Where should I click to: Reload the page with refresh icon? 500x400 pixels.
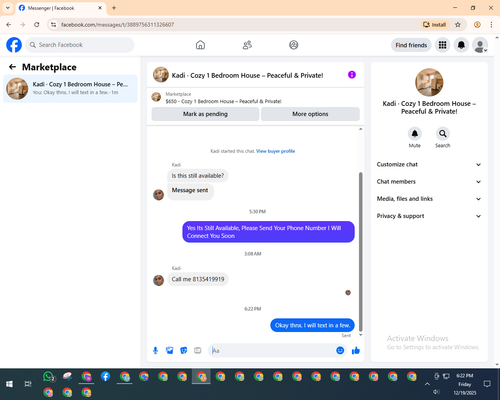(x=37, y=24)
